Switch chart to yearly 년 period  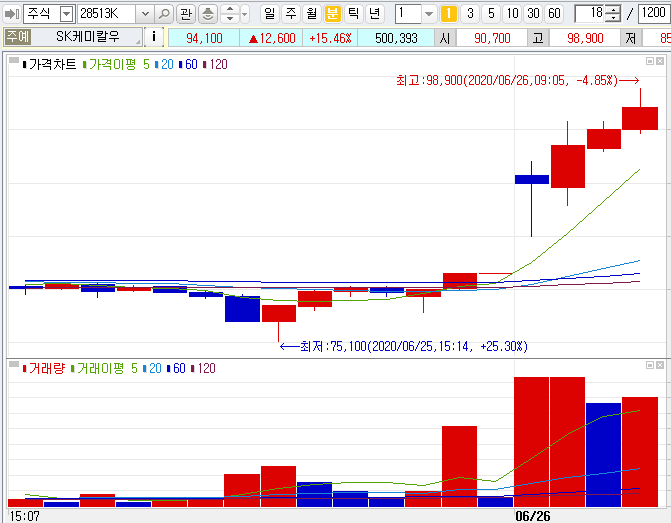(x=374, y=14)
